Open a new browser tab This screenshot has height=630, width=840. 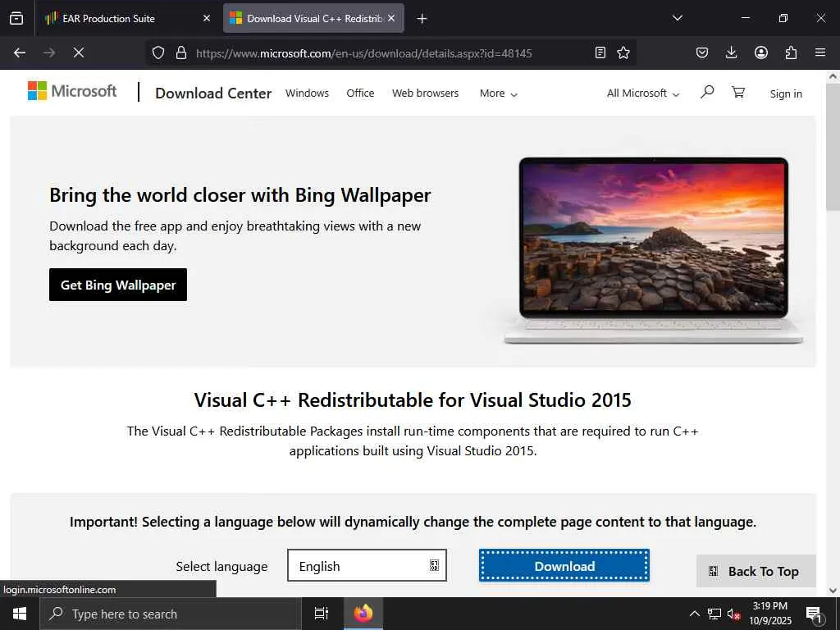(422, 19)
